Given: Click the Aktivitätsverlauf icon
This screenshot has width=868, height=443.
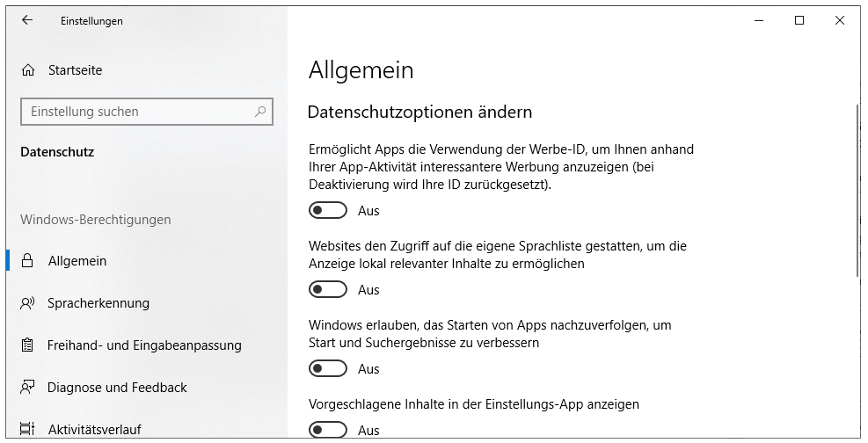Looking at the screenshot, I should click(28, 429).
